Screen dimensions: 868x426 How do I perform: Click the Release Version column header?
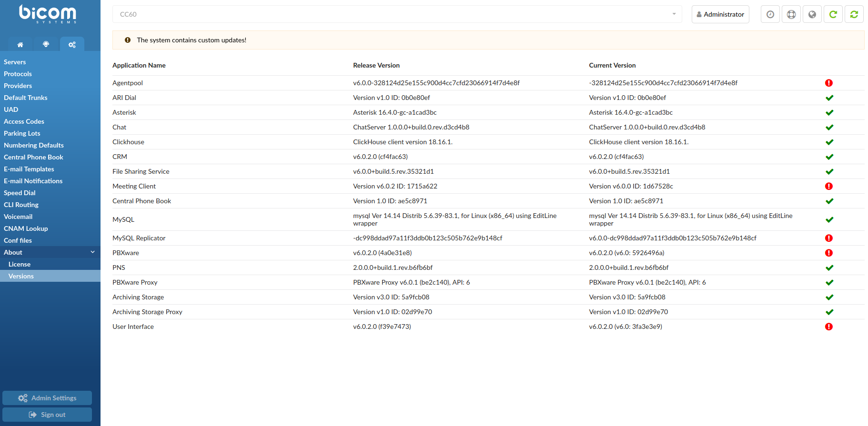point(376,65)
